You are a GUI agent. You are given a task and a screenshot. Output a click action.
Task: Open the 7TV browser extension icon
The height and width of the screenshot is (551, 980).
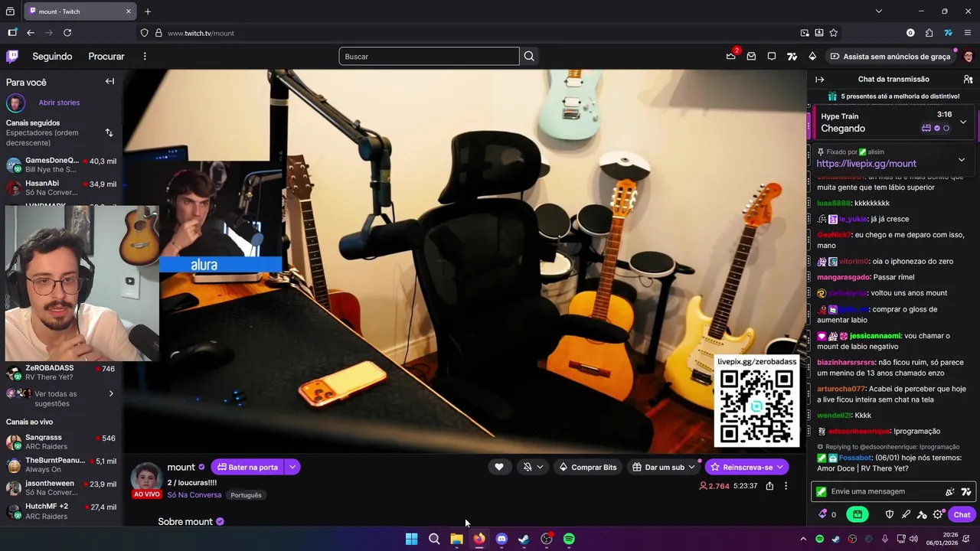click(948, 33)
